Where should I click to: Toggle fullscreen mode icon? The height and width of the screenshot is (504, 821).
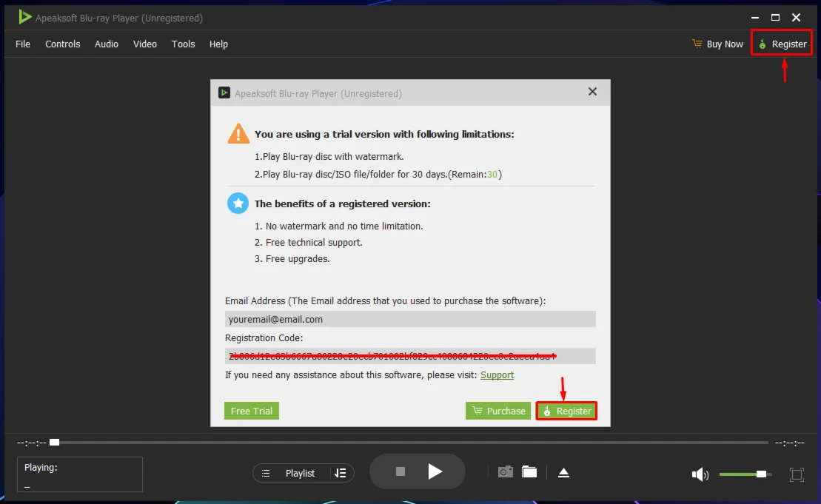click(797, 474)
